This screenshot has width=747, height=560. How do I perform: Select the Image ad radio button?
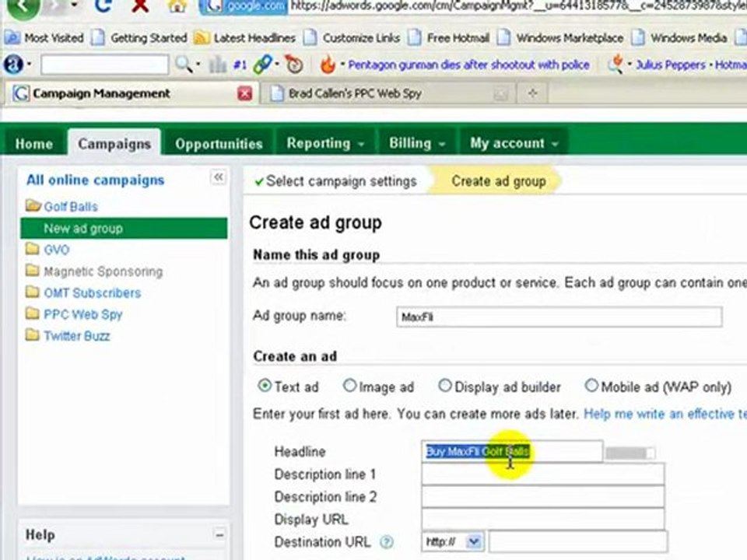click(349, 385)
